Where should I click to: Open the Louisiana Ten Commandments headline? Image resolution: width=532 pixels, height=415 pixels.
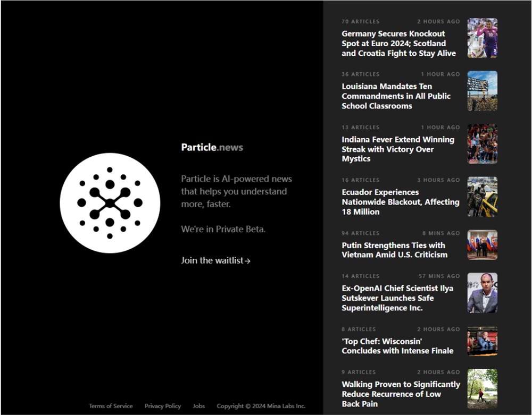tap(396, 96)
